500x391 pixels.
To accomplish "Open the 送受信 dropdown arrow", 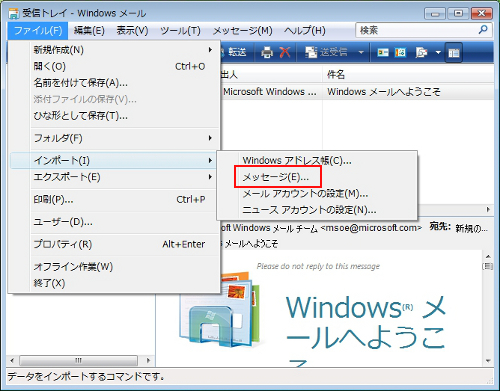I will tap(361, 52).
